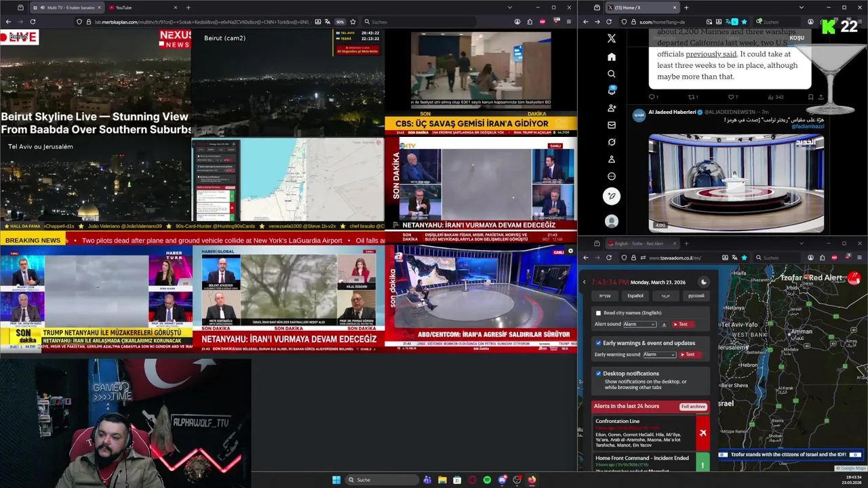List all tabs in the Tzofar window

coord(801,243)
